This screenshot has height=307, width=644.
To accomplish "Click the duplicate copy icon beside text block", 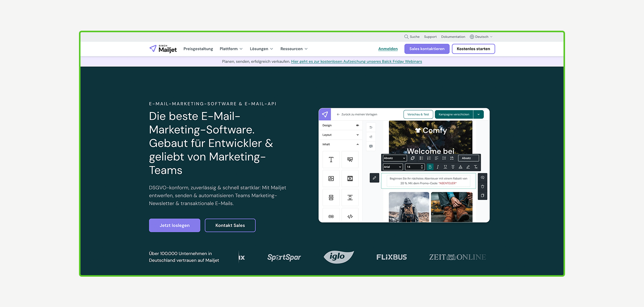I will click(x=483, y=195).
